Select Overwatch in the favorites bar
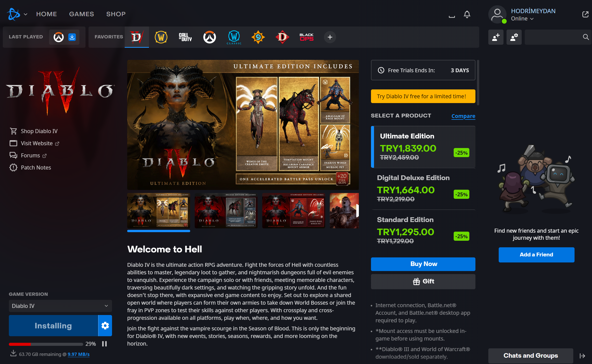 tap(209, 37)
